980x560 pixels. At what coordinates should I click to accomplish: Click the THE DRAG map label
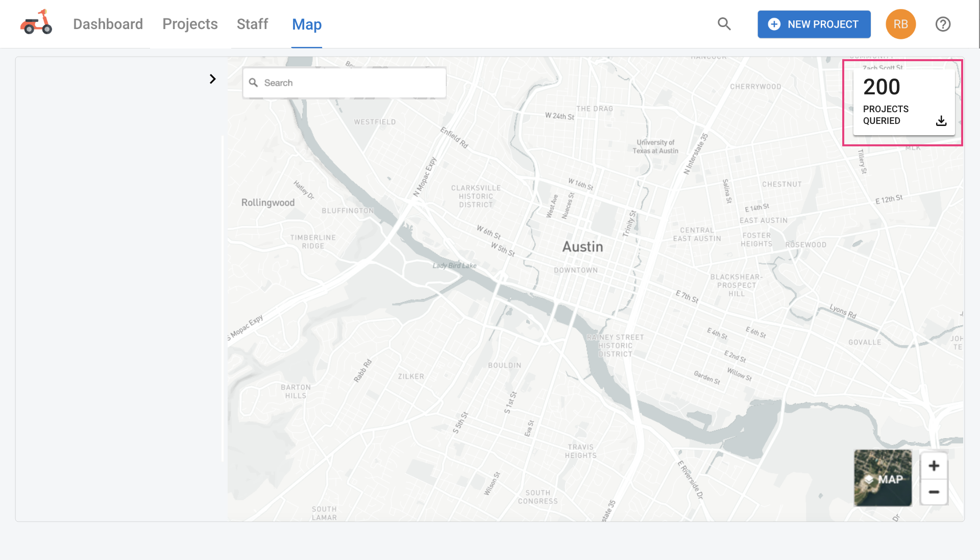595,109
